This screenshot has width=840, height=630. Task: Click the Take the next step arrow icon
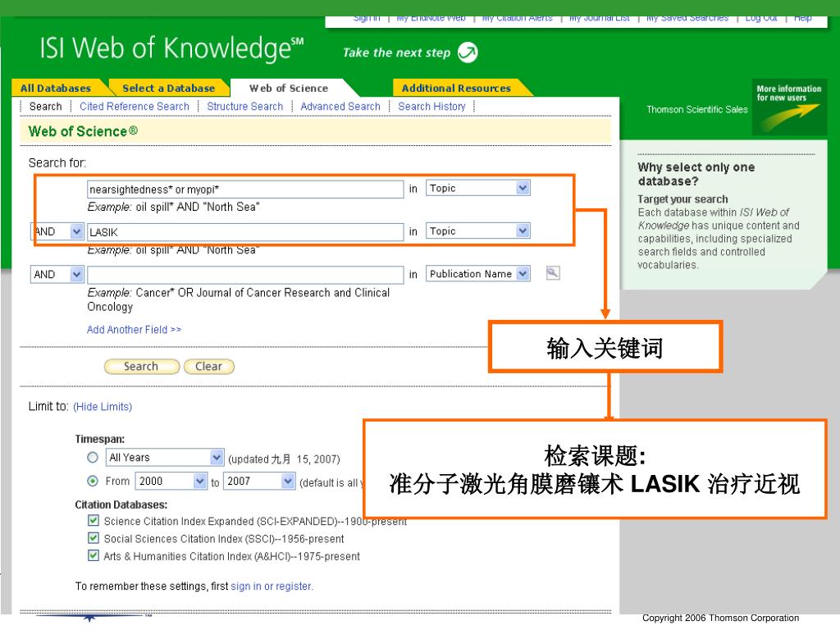[468, 52]
